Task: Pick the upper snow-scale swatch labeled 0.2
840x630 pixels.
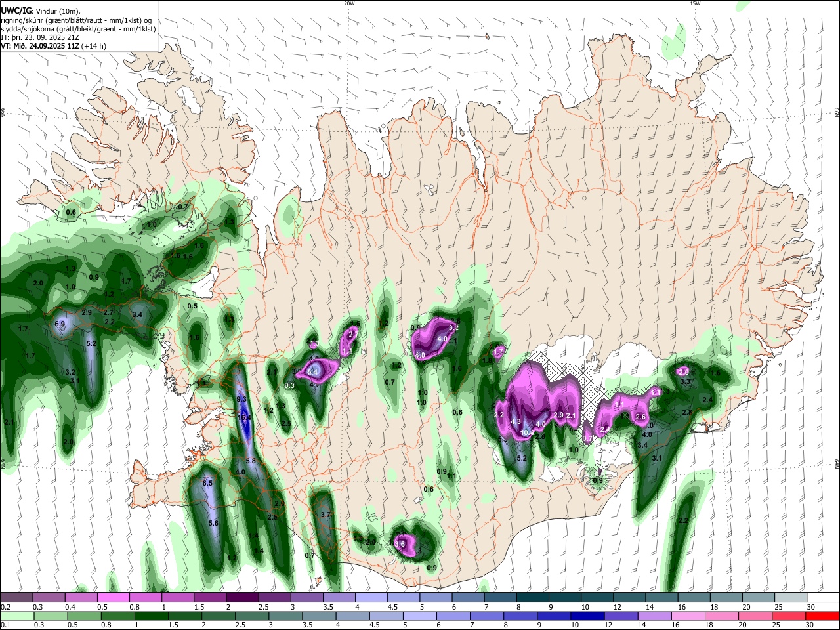Action: coord(16,597)
